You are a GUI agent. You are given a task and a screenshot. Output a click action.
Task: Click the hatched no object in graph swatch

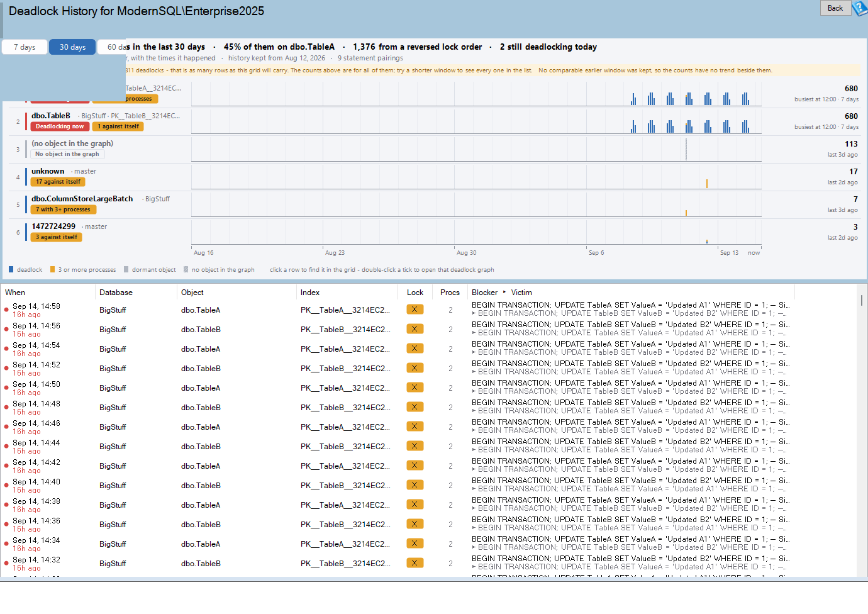(x=186, y=269)
